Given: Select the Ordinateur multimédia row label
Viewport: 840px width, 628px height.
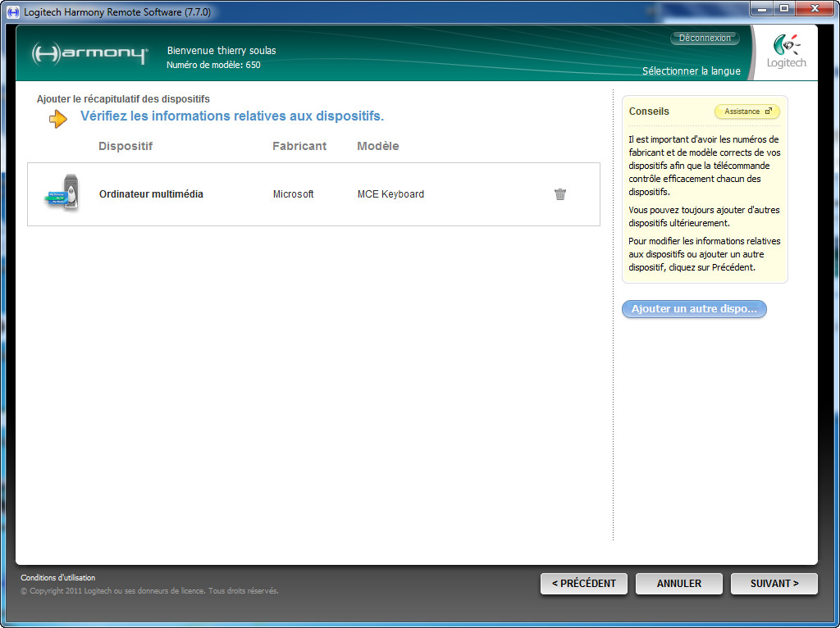Looking at the screenshot, I should (x=151, y=193).
